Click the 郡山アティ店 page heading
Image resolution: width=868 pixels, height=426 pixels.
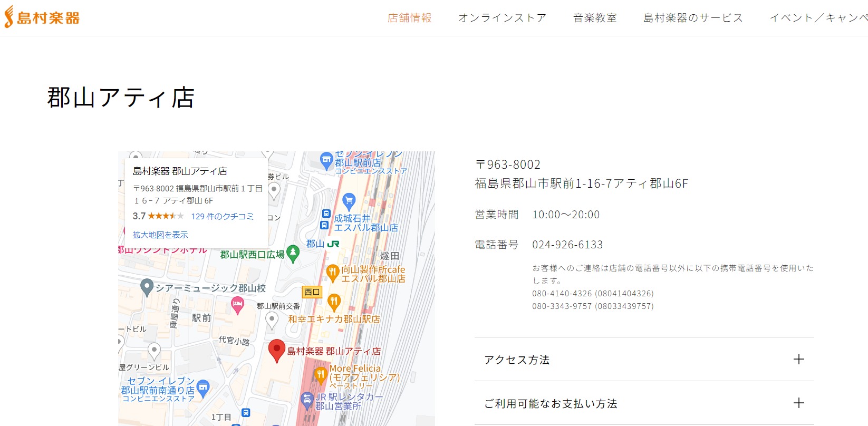point(121,98)
